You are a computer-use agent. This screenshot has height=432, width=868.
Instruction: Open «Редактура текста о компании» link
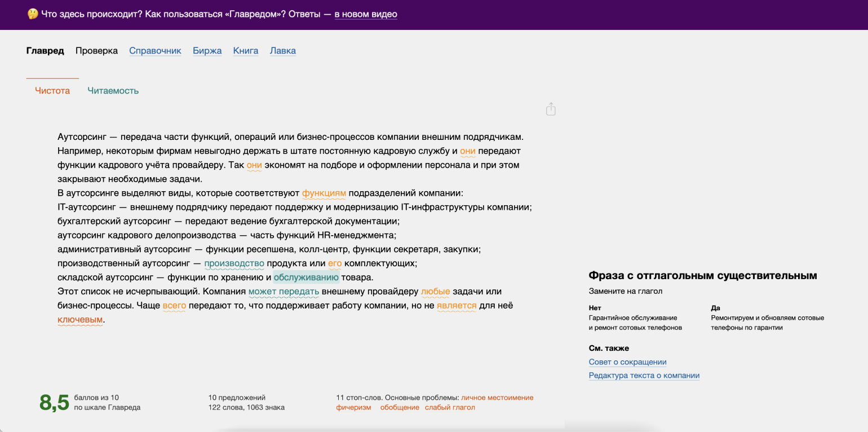pos(644,376)
